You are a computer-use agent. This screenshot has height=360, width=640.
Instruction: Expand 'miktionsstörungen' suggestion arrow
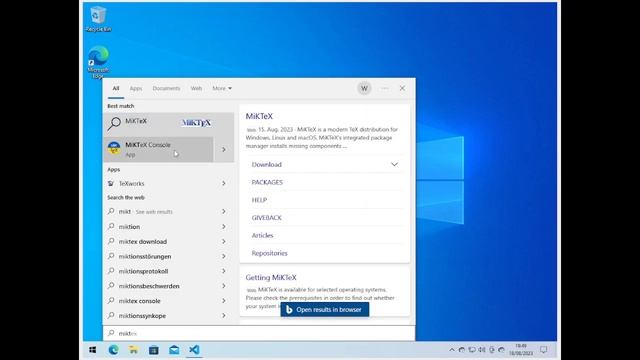(x=224, y=256)
